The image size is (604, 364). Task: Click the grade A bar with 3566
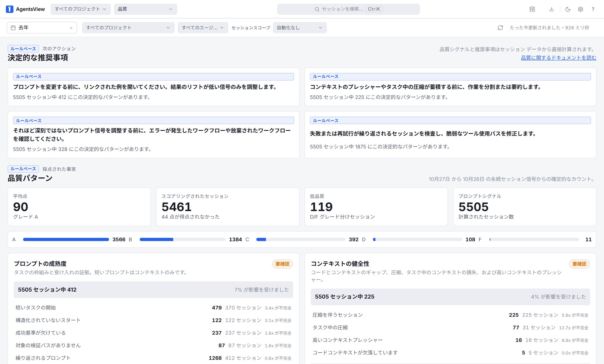click(x=66, y=240)
